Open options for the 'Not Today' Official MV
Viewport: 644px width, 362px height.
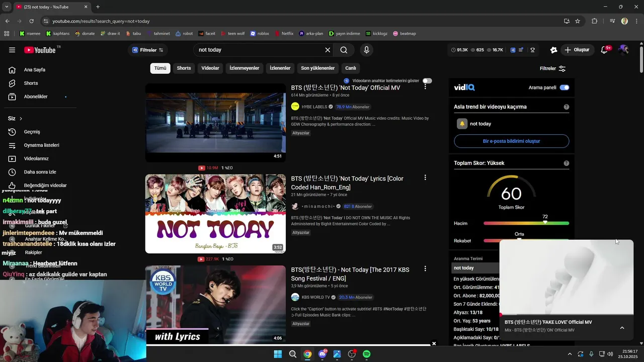[425, 86]
